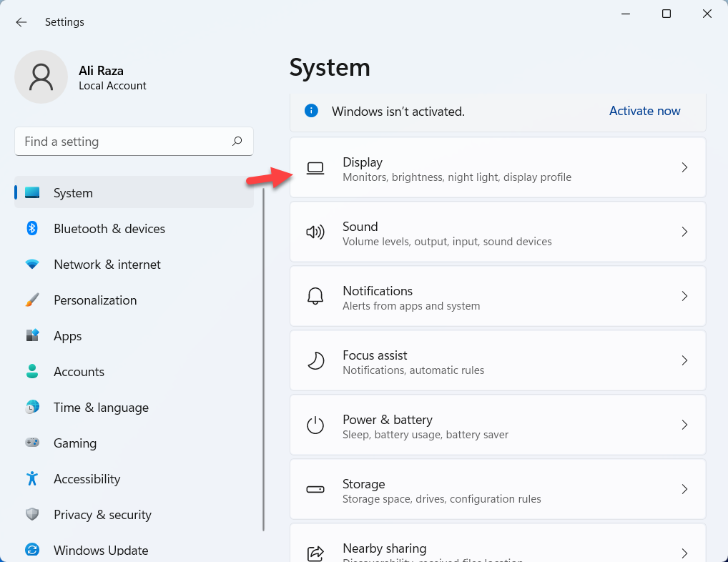Click the search magnifier icon

coord(237,142)
